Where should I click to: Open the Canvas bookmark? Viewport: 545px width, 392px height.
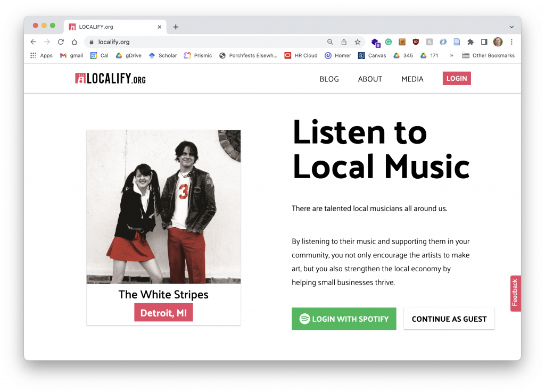372,55
